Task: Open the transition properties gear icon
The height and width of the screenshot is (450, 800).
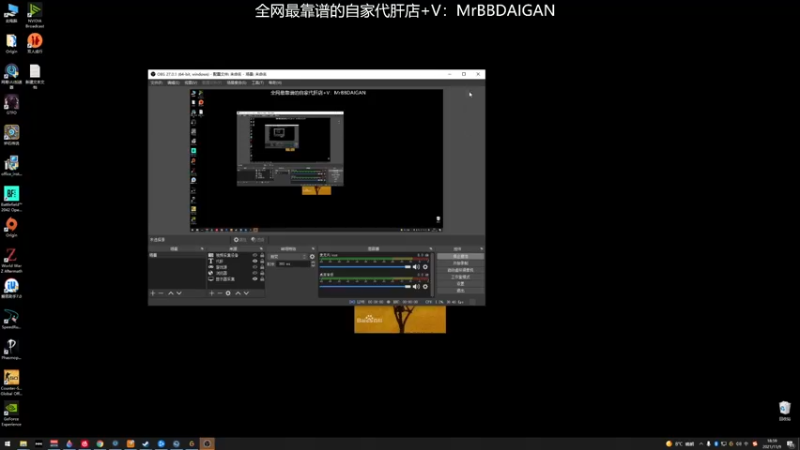Action: coord(312,257)
